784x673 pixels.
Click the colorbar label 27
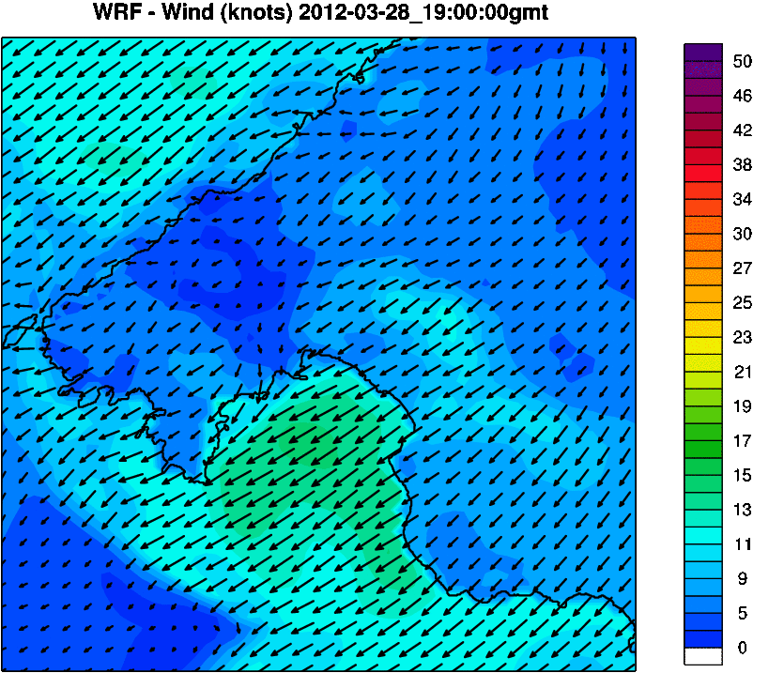[743, 268]
